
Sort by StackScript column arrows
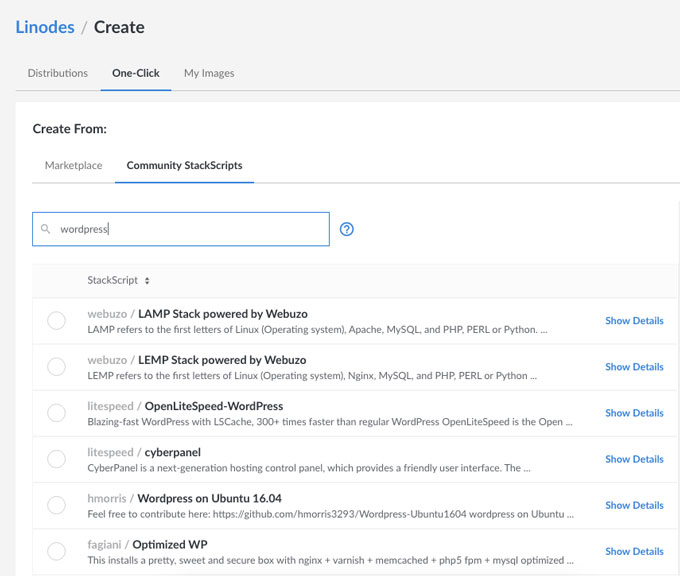point(147,281)
